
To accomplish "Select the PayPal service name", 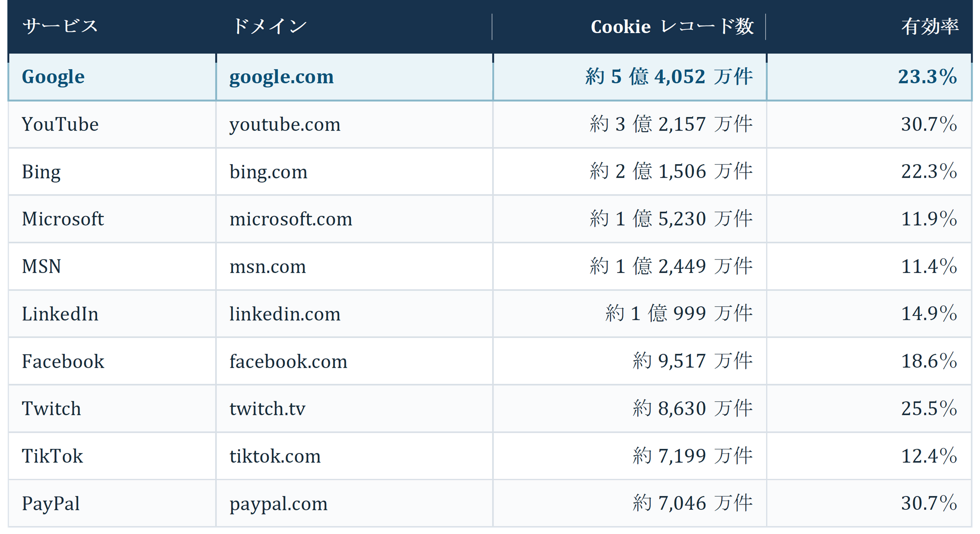I will point(51,504).
